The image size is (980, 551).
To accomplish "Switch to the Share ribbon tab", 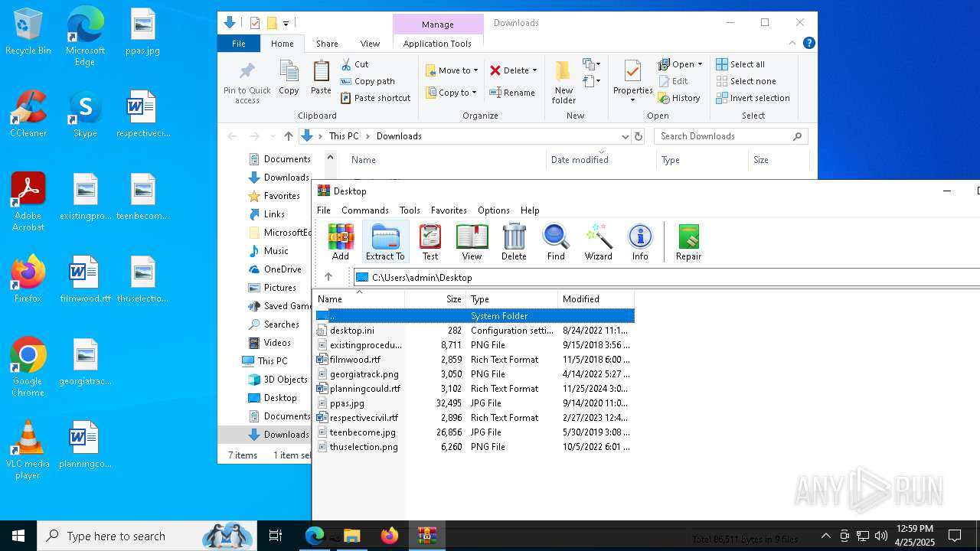I will click(x=327, y=44).
